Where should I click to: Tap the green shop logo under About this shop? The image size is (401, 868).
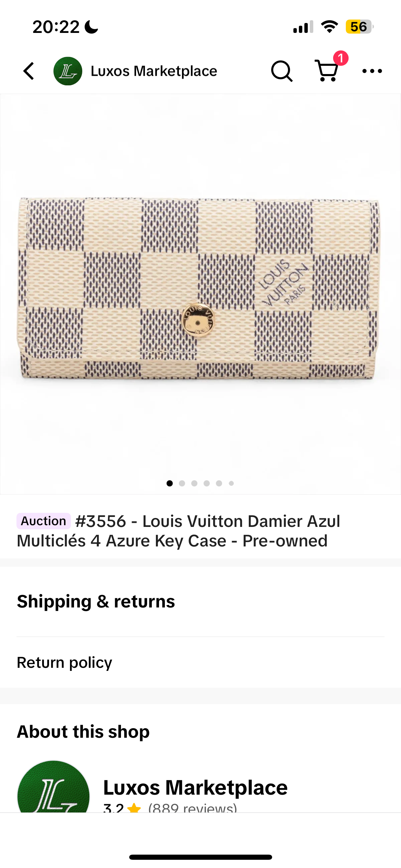(53, 786)
